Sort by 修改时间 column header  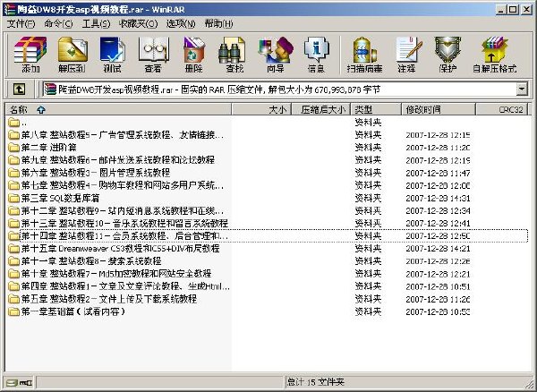point(439,109)
